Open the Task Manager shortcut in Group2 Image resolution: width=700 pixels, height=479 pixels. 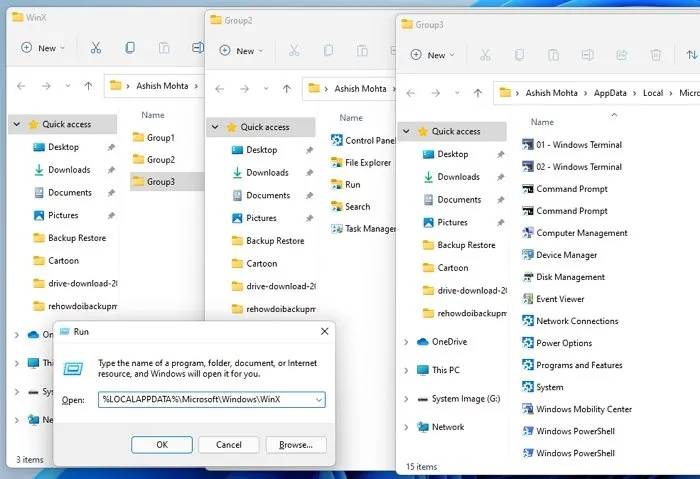pyautogui.click(x=370, y=229)
